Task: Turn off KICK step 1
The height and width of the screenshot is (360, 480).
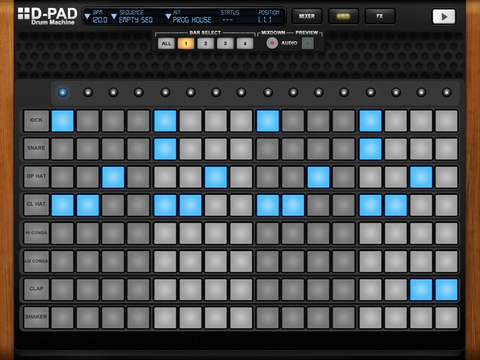Action: pyautogui.click(x=62, y=121)
